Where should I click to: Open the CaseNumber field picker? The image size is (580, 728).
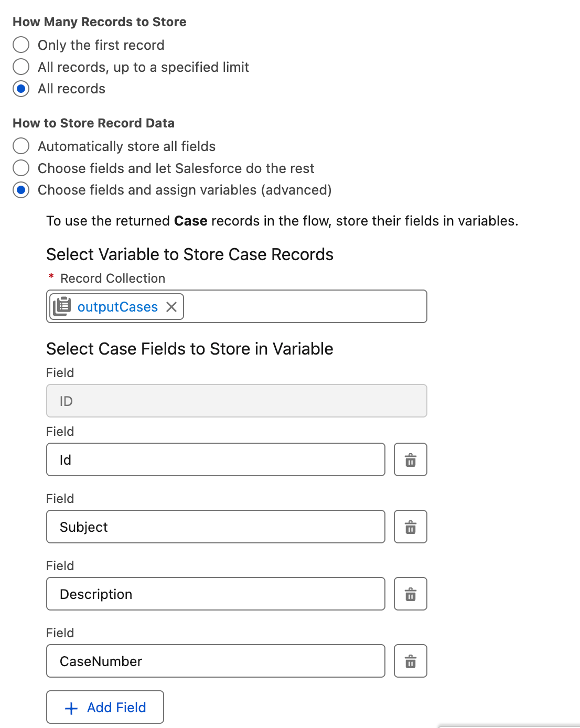(216, 661)
